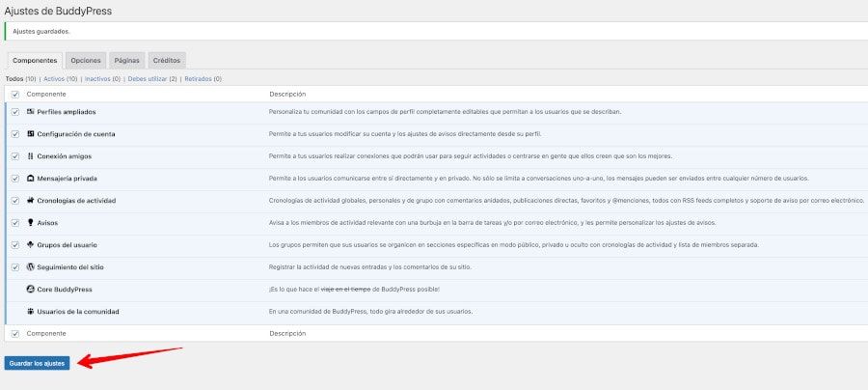Filter components by Debes utilizar
868x390 pixels.
pos(148,79)
